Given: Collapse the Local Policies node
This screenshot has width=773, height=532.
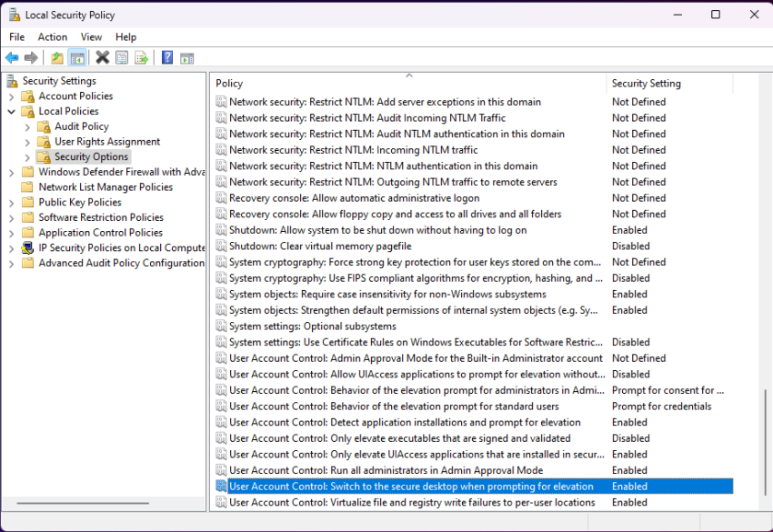Looking at the screenshot, I should click(x=11, y=110).
